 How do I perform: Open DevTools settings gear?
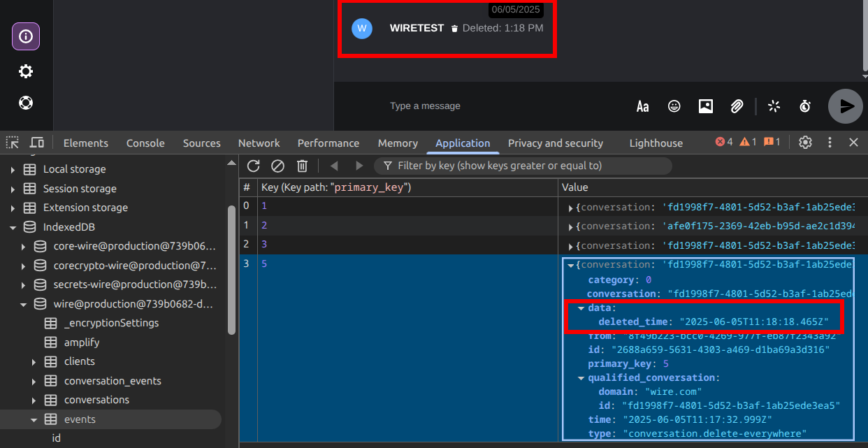tap(805, 143)
